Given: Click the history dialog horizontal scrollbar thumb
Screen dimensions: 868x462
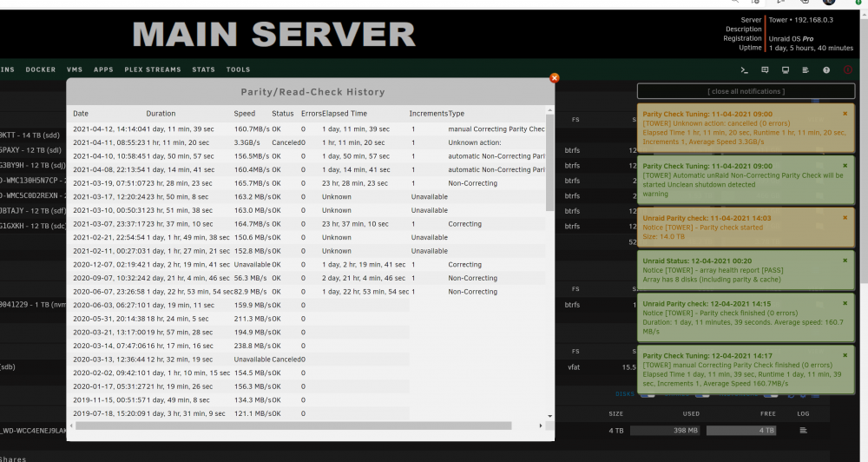Looking at the screenshot, I should click(293, 426).
